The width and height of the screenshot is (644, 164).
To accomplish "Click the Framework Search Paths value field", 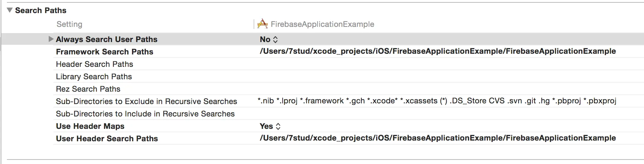I will 438,51.
